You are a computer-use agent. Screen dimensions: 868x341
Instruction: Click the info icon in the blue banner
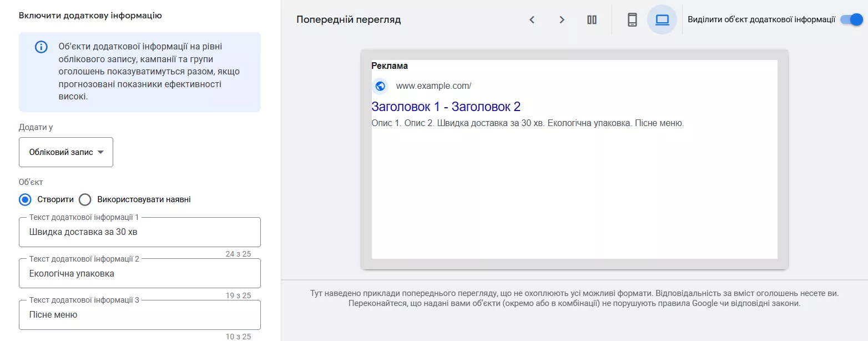pos(41,47)
